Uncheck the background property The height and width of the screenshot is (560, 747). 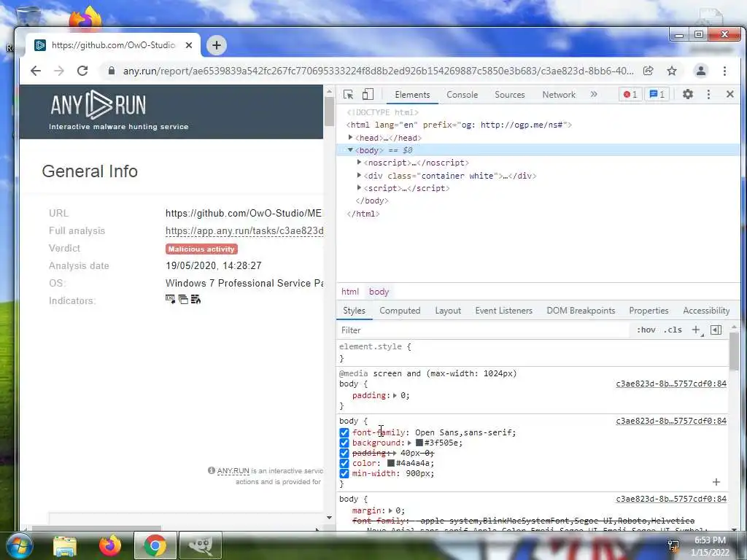[x=344, y=443]
